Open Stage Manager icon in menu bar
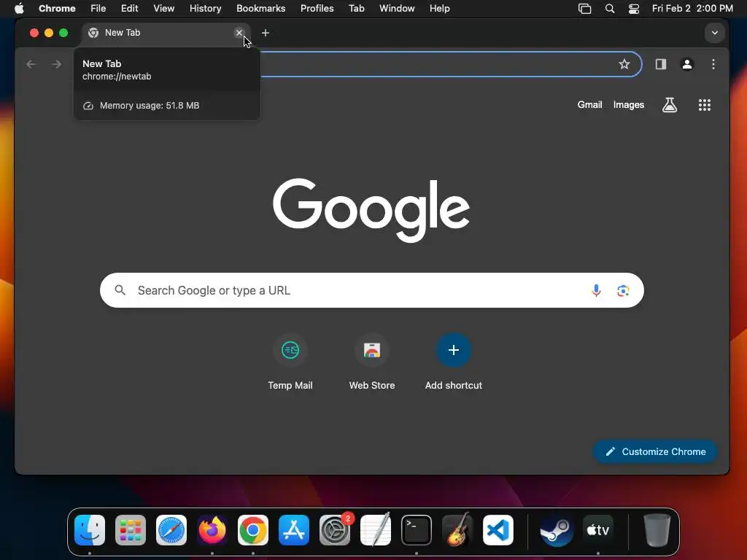Image resolution: width=747 pixels, height=560 pixels. tap(584, 9)
